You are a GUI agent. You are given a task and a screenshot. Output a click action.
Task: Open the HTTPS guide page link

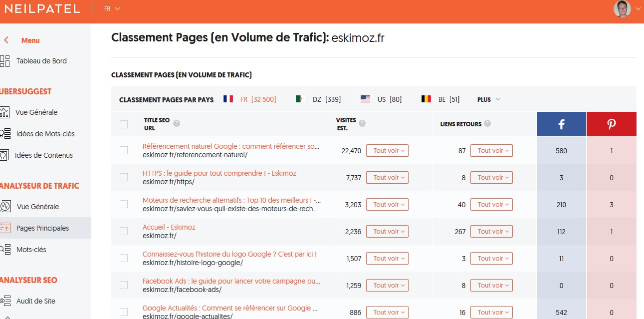[x=219, y=173]
